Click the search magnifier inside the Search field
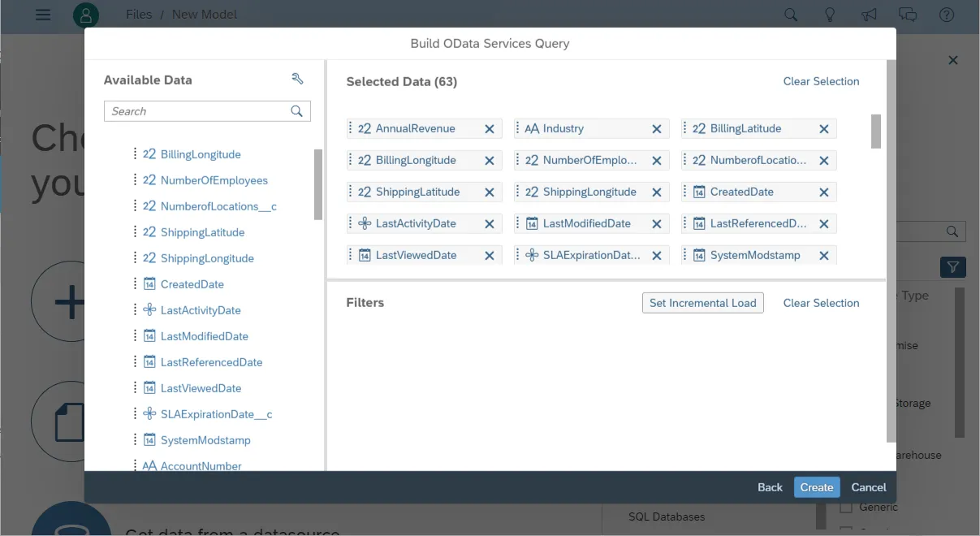Image resolution: width=980 pixels, height=536 pixels. pos(297,110)
